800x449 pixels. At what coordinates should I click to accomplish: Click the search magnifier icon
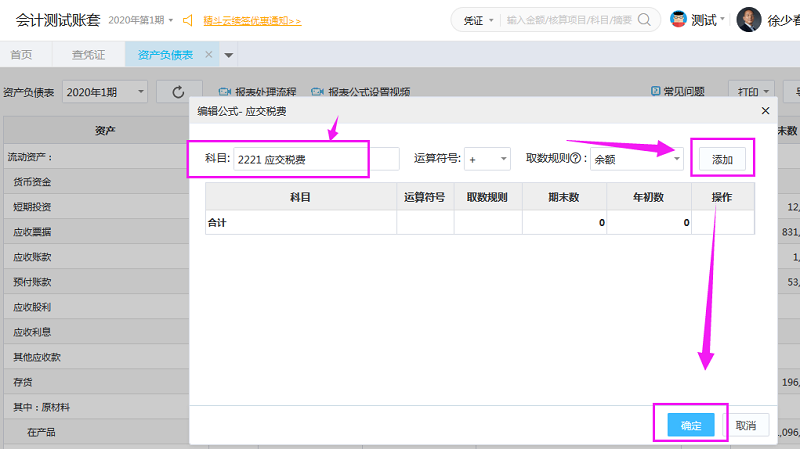647,19
